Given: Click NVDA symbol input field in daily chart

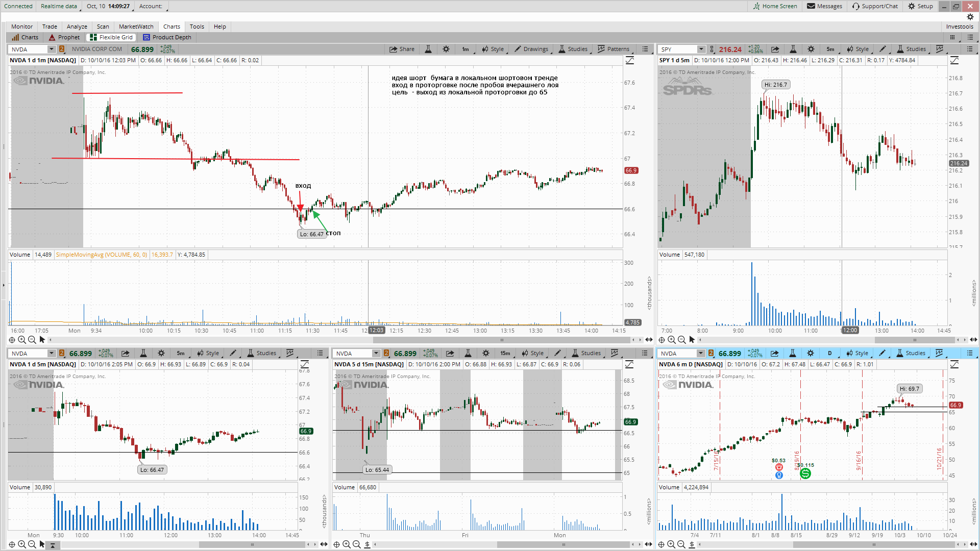Looking at the screenshot, I should [x=677, y=354].
